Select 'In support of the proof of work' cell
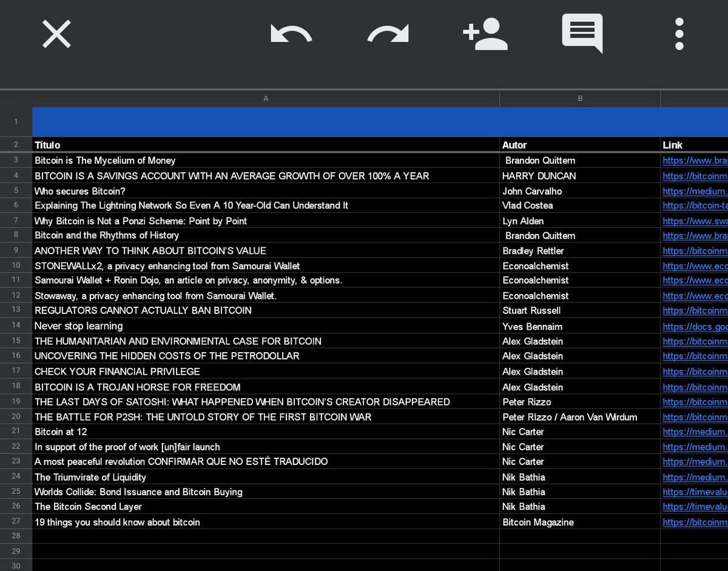This screenshot has width=728, height=571. pyautogui.click(x=266, y=447)
